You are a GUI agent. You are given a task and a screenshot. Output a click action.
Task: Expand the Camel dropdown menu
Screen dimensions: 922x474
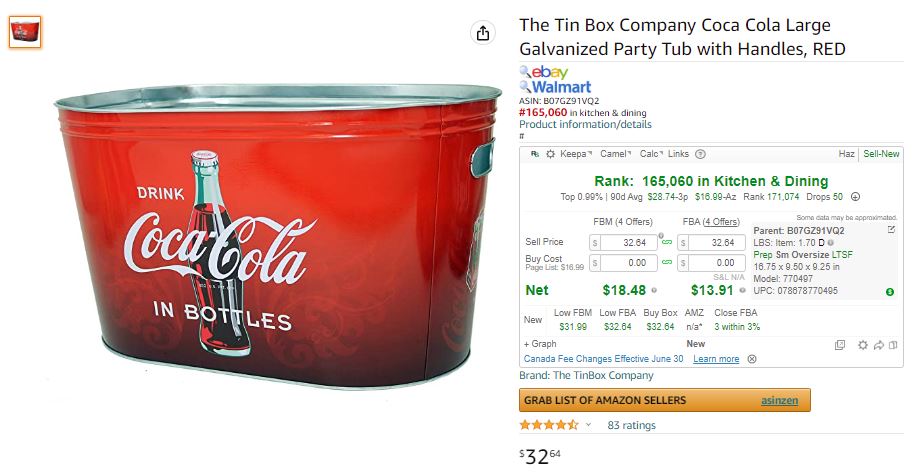pos(615,154)
